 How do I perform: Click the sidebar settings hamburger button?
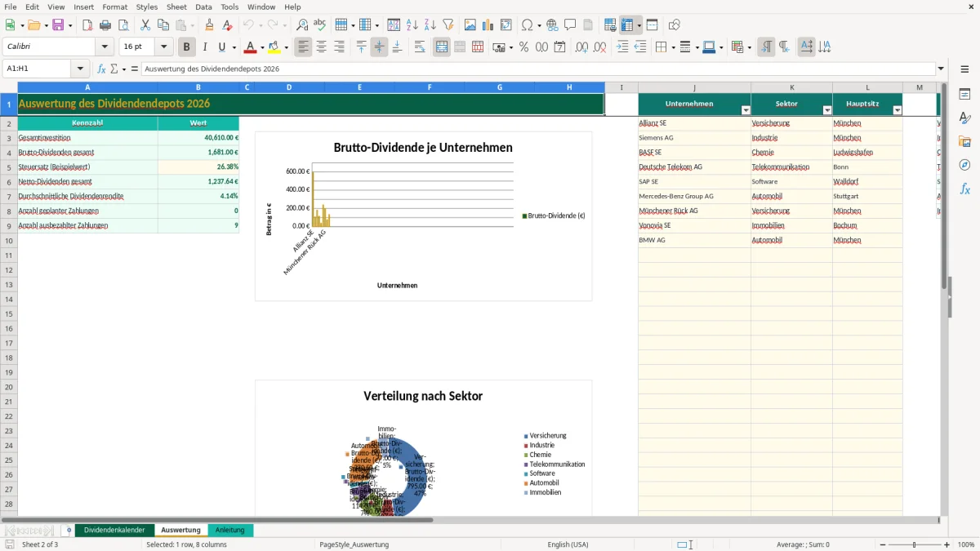click(x=964, y=69)
